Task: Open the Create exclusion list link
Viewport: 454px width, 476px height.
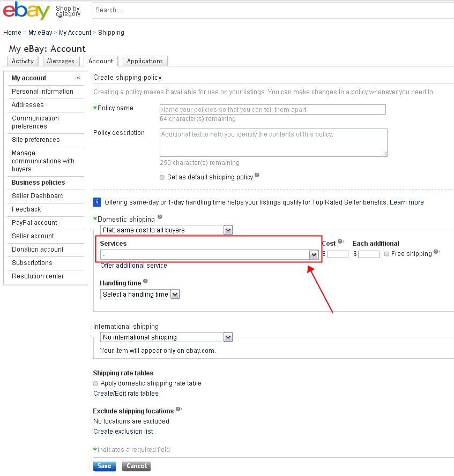Action: tap(123, 432)
